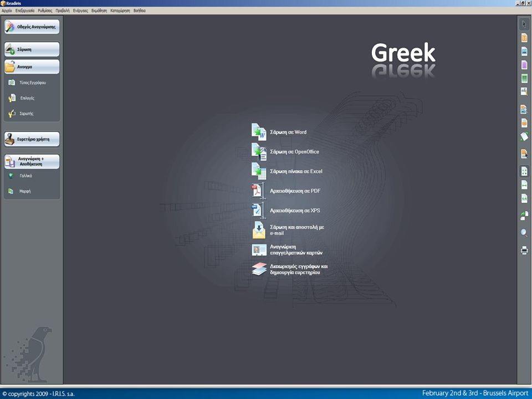This screenshot has height=399, width=532.
Task: Open Σάρωση σε OpenOffice shortcut
Action: point(285,152)
